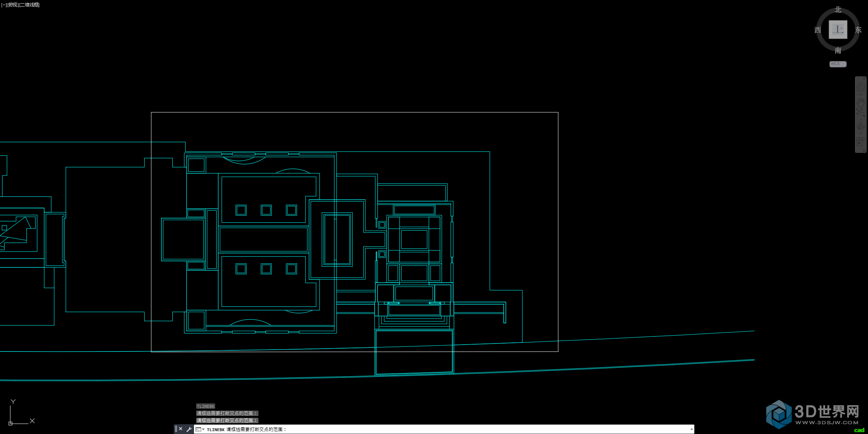The width and height of the screenshot is (868, 434).
Task: Open the WCS coordinate system dropdown
Action: coord(838,64)
